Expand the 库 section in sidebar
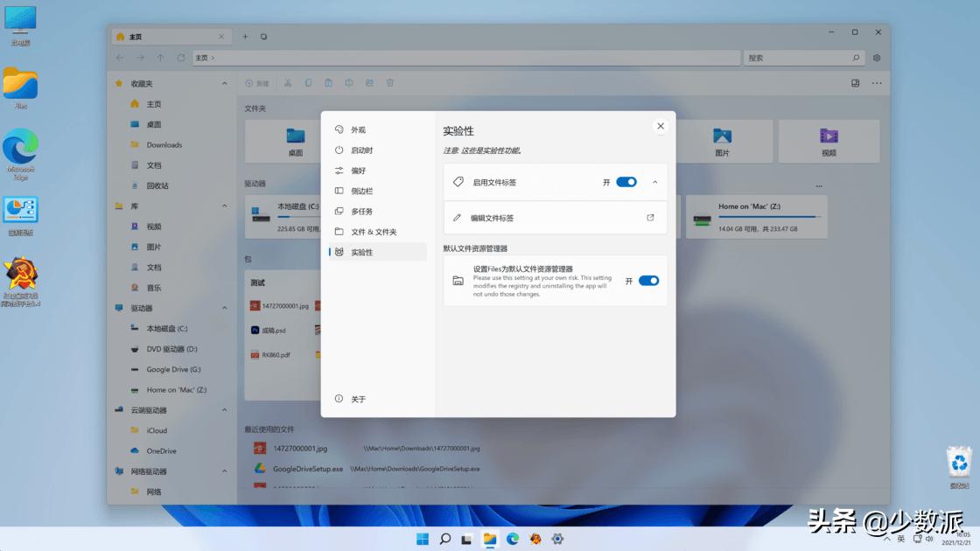This screenshot has height=551, width=980. point(225,206)
